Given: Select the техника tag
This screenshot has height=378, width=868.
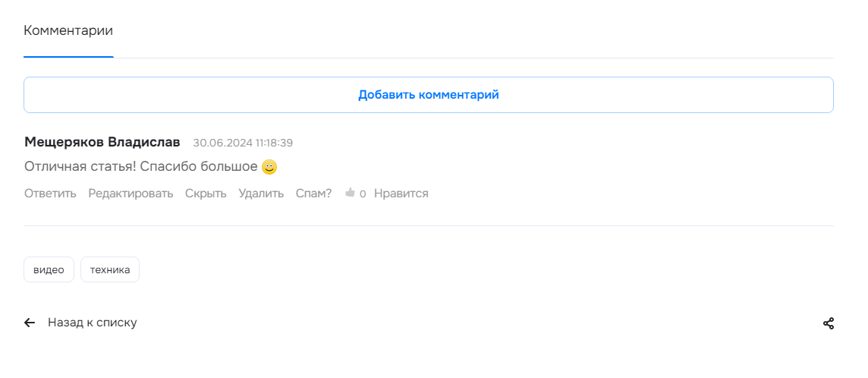Looking at the screenshot, I should [110, 269].
